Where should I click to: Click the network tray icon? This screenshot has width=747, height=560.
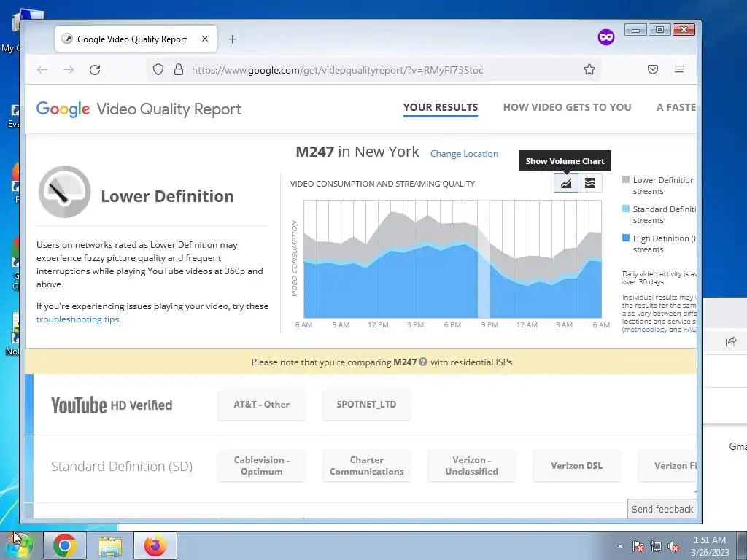point(656,546)
